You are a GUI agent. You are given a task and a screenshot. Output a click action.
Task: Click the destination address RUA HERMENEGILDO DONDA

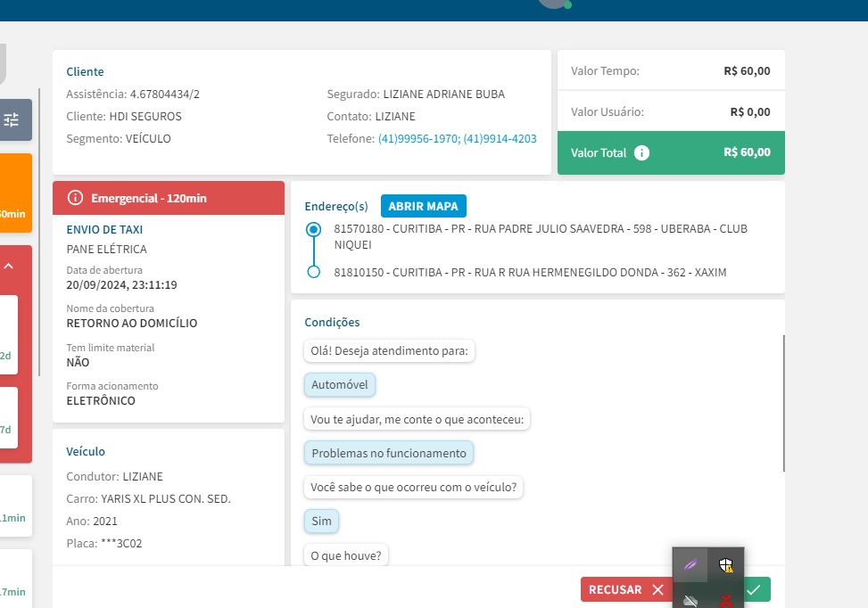(530, 272)
